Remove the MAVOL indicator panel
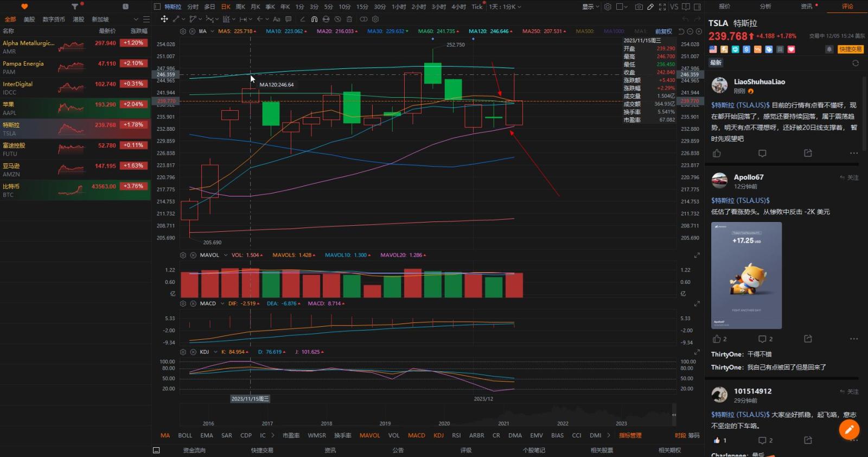The image size is (868, 457). pyautogui.click(x=193, y=255)
